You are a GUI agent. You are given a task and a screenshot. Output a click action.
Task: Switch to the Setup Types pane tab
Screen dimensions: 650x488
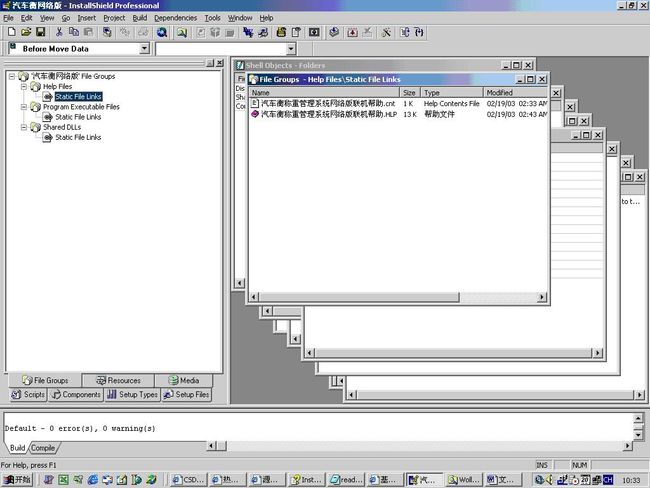tap(132, 394)
